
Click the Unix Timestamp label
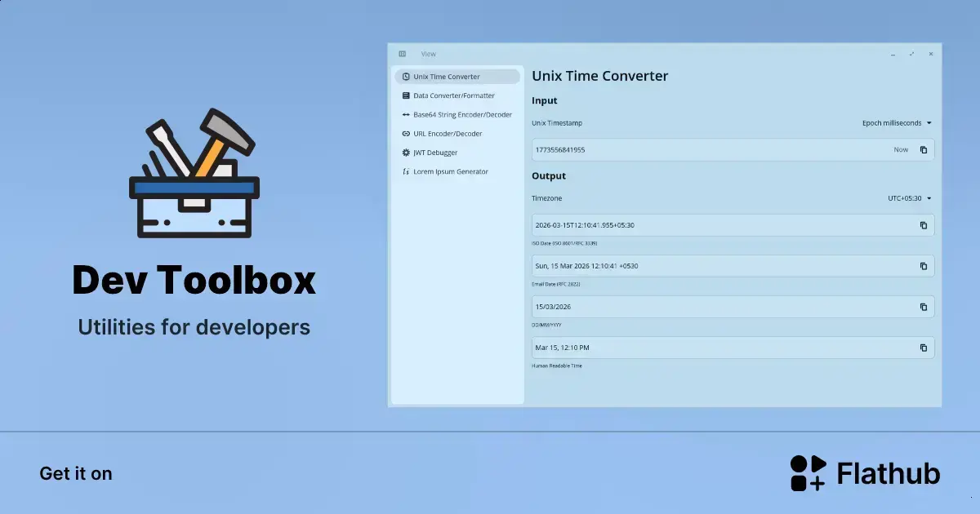point(557,123)
